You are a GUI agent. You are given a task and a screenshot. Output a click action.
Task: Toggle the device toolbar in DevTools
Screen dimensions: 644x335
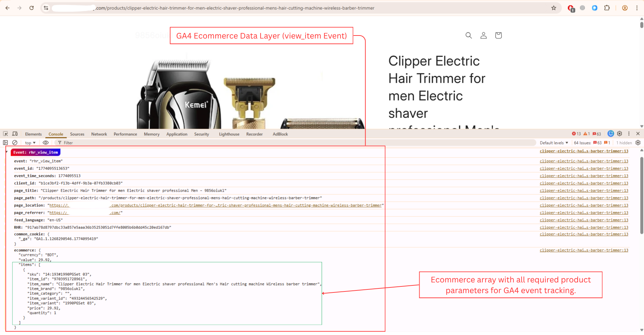tap(15, 134)
